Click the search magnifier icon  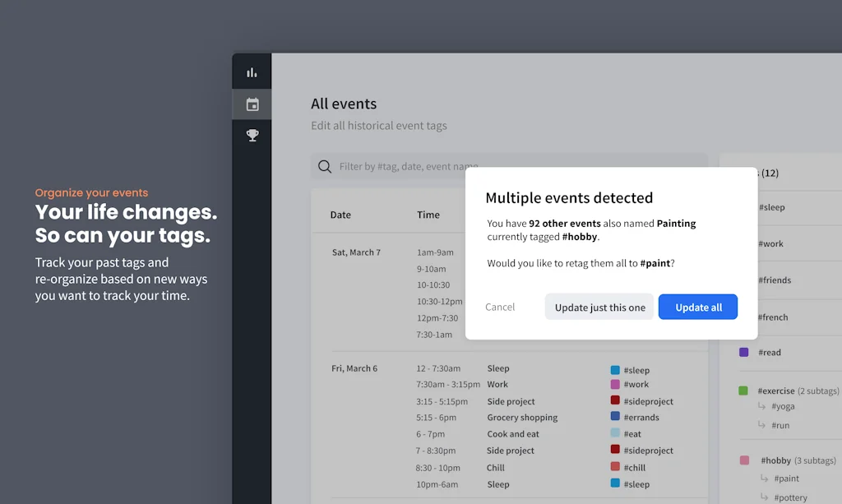pyautogui.click(x=325, y=166)
